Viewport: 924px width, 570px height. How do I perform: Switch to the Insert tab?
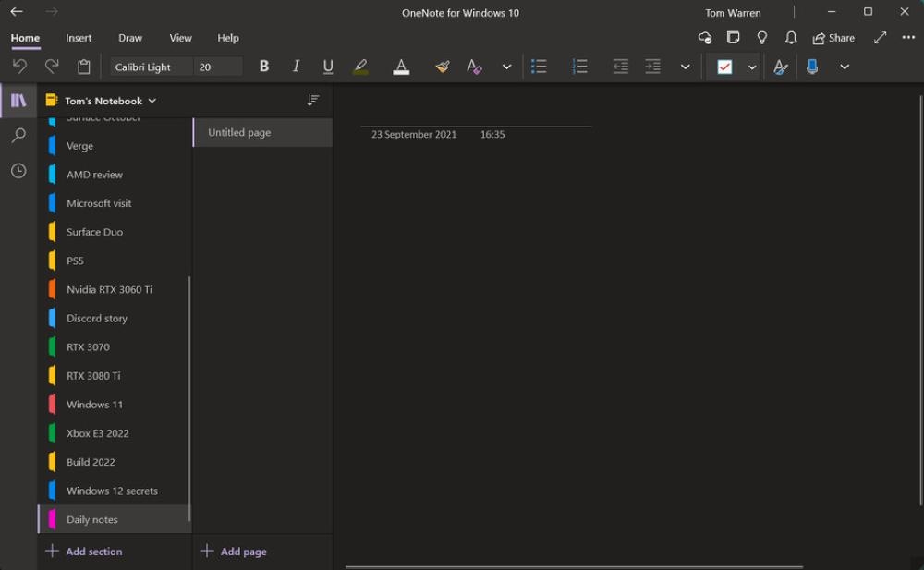79,38
